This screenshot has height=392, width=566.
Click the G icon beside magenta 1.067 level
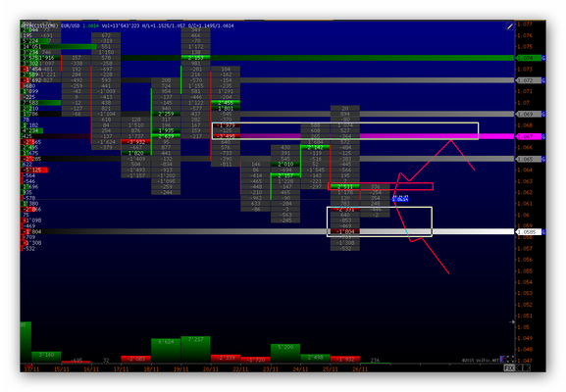pyautogui.click(x=543, y=136)
